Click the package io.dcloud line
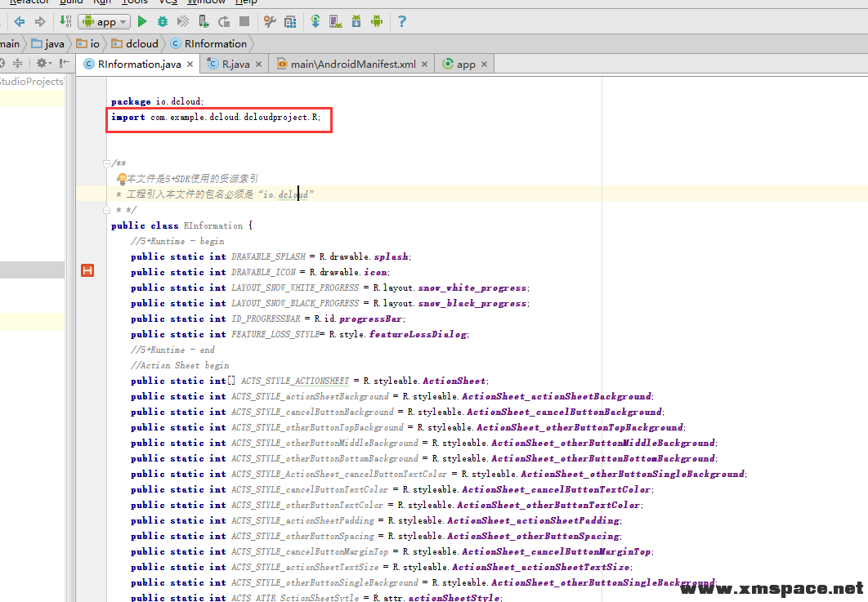Screen dimensions: 868x602 click(157, 101)
